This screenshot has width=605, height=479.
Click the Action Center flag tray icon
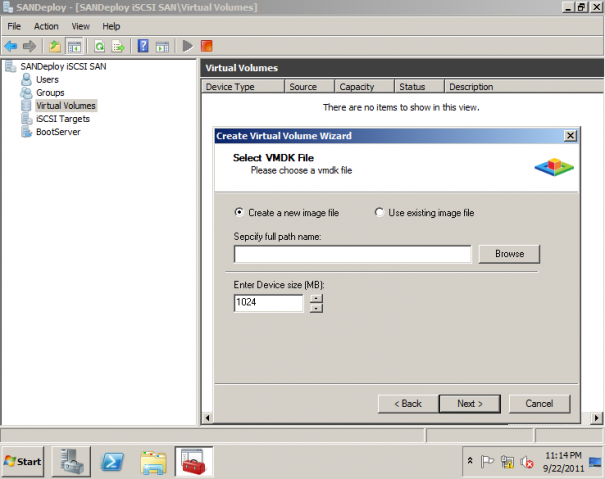[x=487, y=462]
